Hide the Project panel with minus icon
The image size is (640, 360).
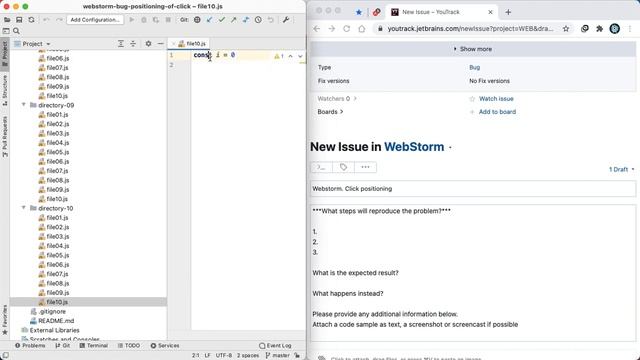click(x=160, y=44)
